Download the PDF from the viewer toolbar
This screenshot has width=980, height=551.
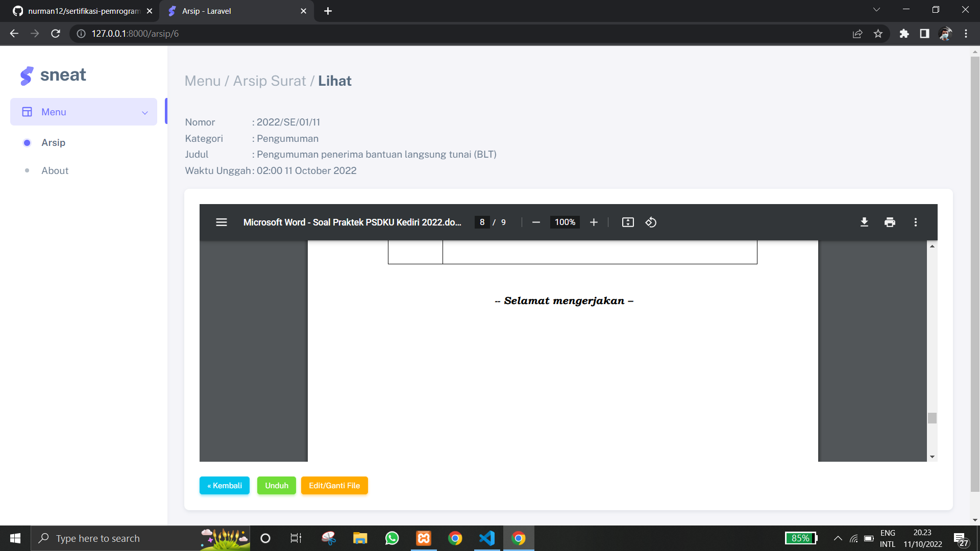coord(864,222)
